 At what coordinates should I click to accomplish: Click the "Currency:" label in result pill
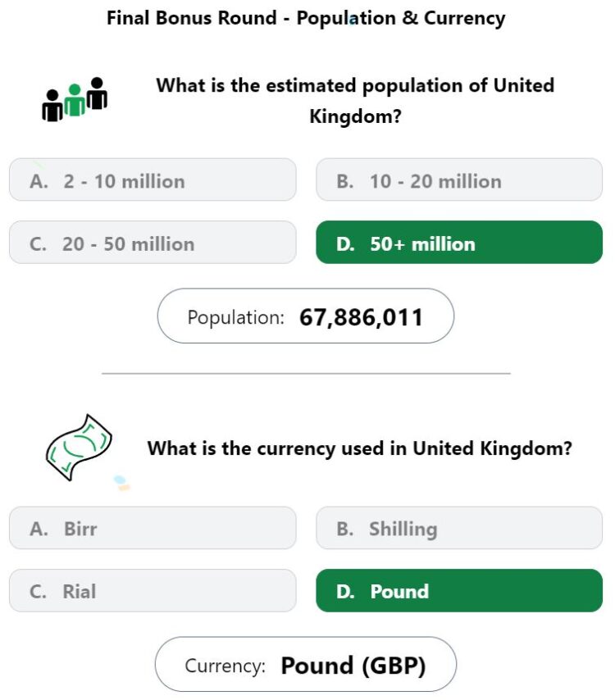click(x=225, y=666)
